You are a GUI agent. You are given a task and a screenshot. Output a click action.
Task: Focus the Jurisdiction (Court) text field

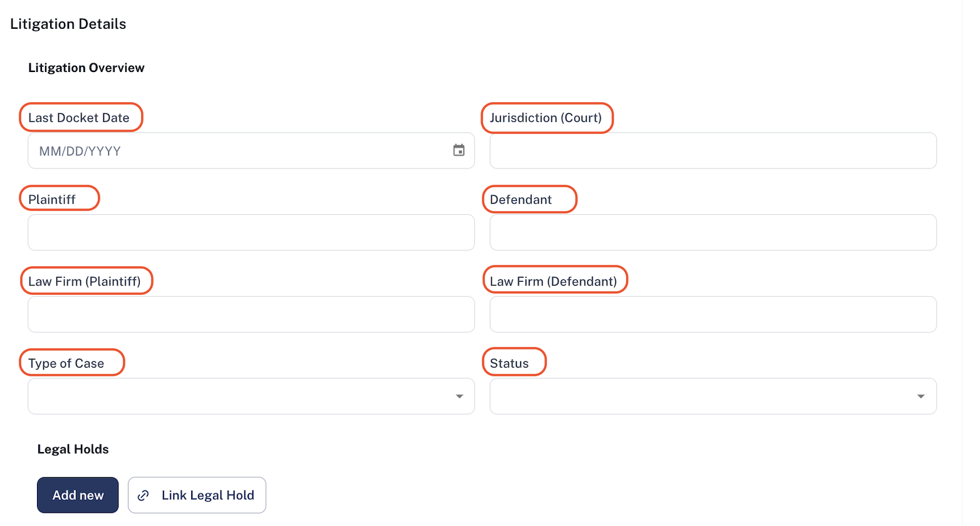click(713, 150)
